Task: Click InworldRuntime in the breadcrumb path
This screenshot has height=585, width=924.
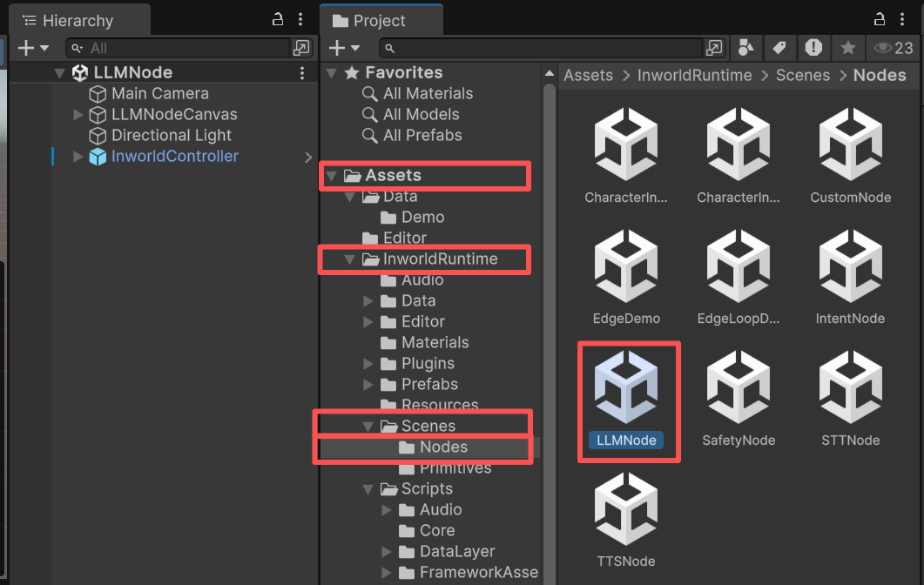Action: (x=694, y=76)
